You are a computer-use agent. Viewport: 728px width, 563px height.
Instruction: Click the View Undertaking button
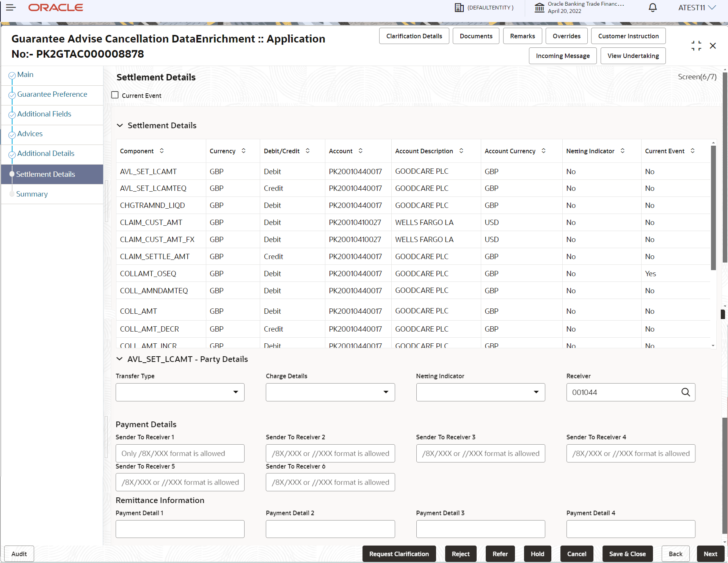tap(632, 55)
